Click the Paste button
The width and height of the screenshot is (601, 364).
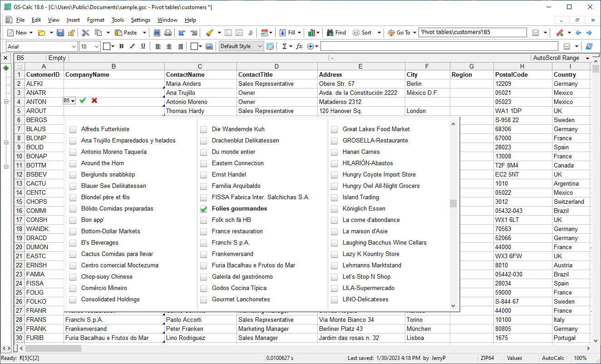tap(126, 33)
